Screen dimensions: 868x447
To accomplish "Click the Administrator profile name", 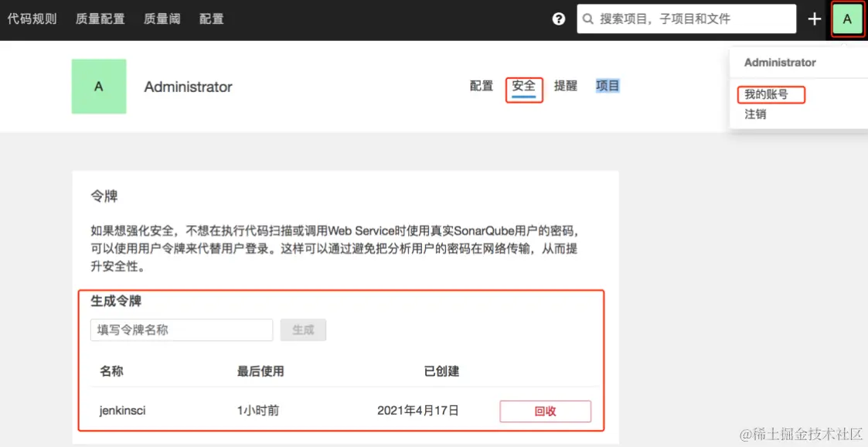I will point(189,87).
